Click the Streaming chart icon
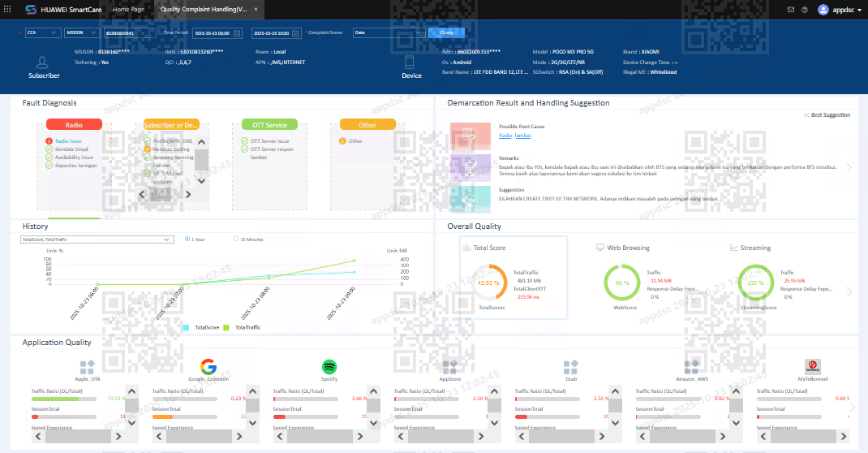Screen dimensions: 868x453 pos(733,248)
